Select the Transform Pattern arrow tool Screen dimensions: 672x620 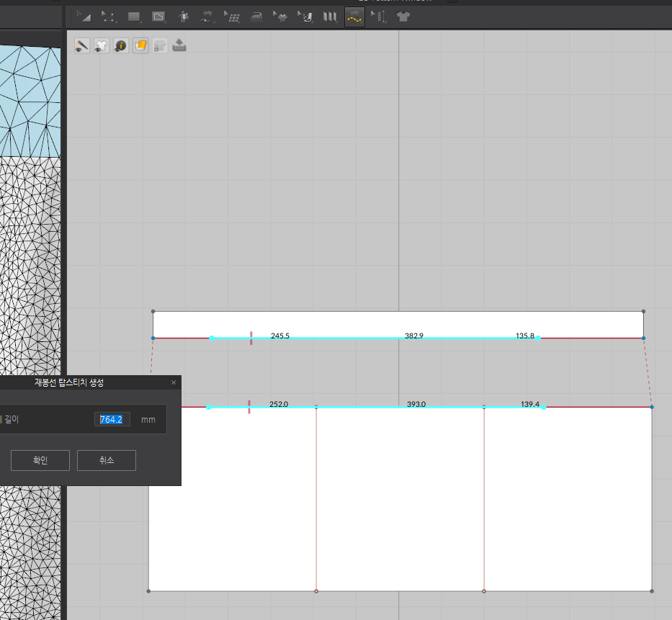point(84,17)
